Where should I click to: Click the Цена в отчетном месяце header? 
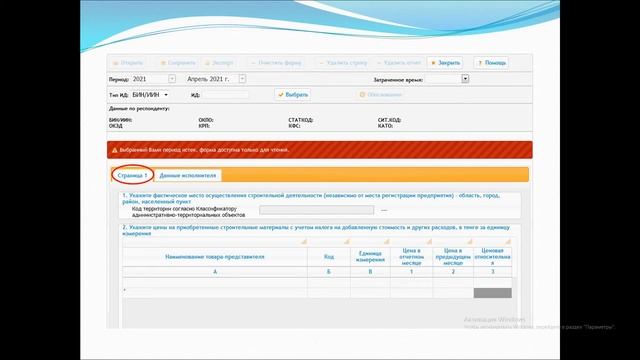click(x=411, y=257)
